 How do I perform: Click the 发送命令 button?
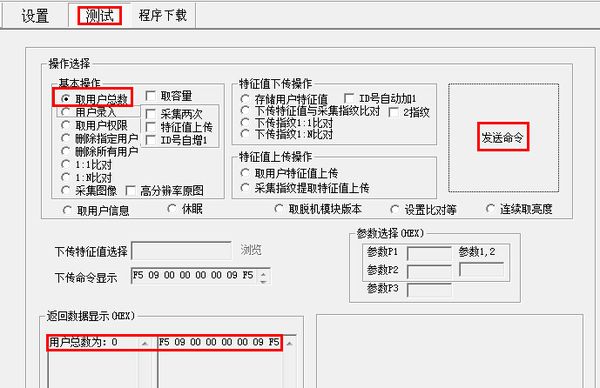coord(503,137)
